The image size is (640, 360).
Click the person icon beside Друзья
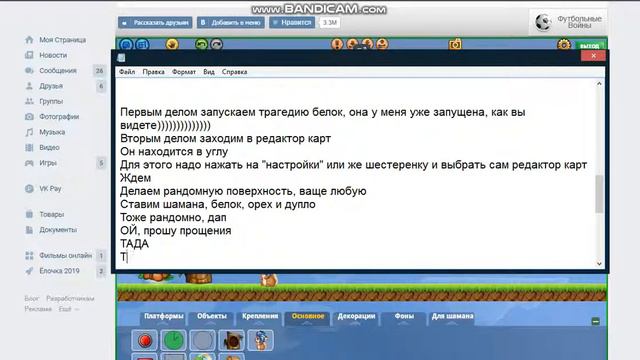point(29,86)
